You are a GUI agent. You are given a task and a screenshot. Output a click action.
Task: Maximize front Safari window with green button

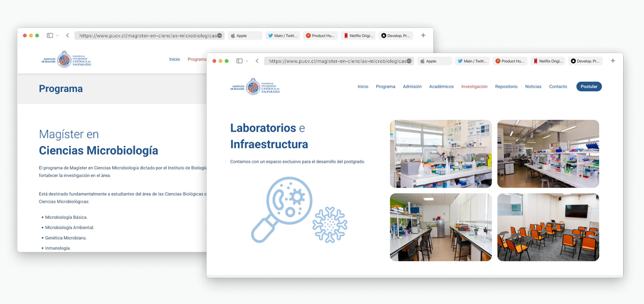227,61
